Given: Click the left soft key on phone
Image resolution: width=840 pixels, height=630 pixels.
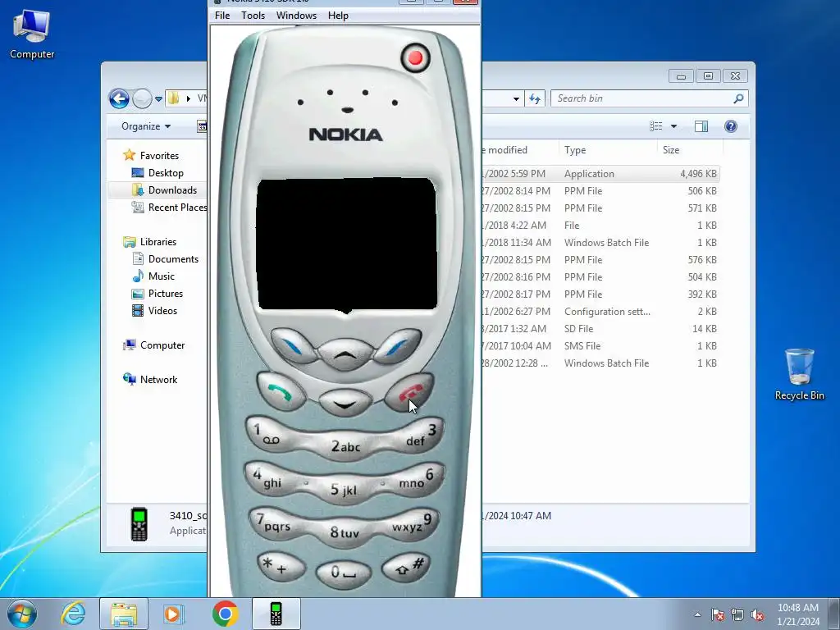Looking at the screenshot, I should [293, 346].
